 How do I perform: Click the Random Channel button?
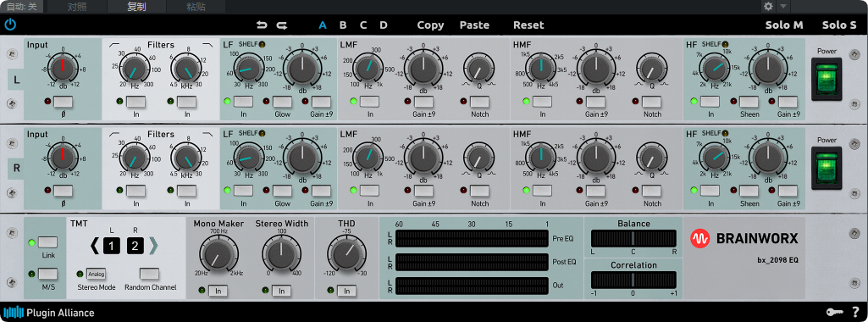point(149,274)
